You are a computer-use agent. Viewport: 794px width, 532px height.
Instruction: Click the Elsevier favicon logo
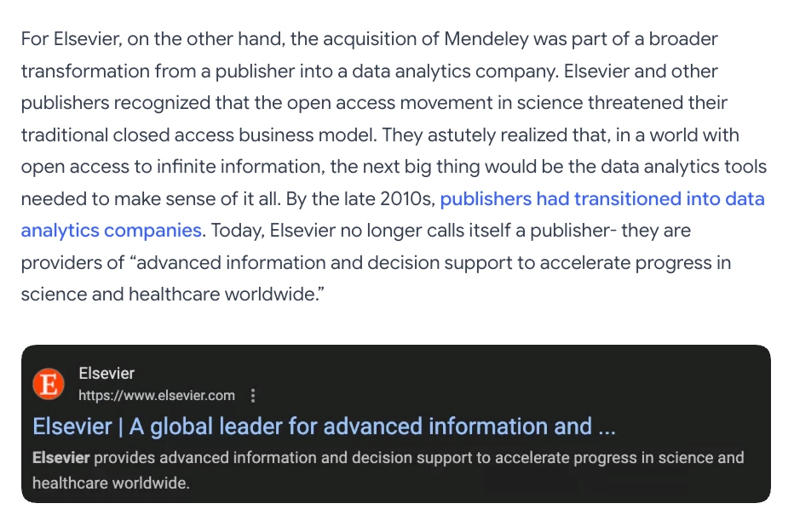(x=49, y=384)
